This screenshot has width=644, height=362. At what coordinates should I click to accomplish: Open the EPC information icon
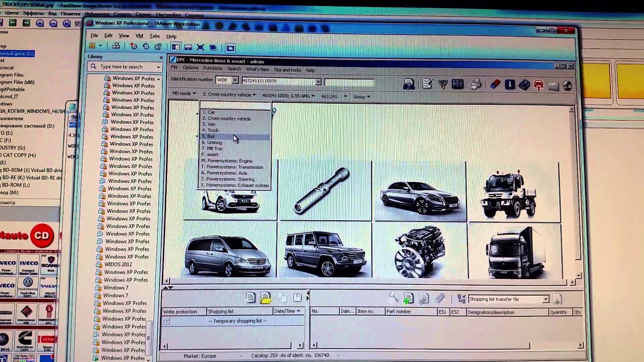510,84
